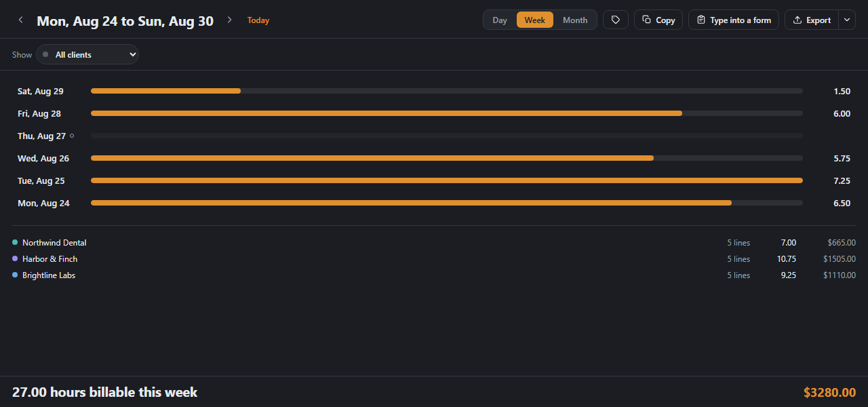Go to next week with right chevron
Image resolution: width=868 pixels, height=407 pixels.
[x=229, y=20]
